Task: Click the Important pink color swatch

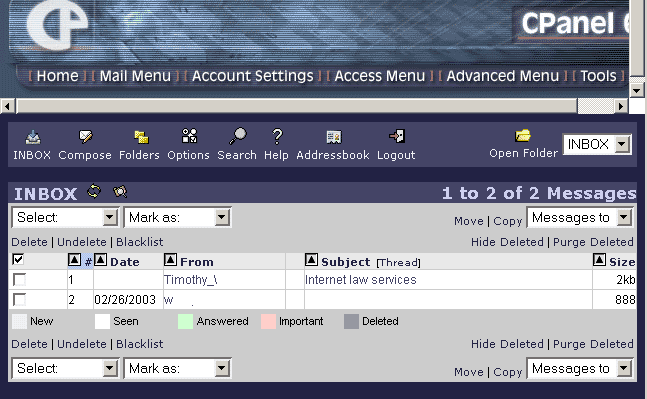Action: coord(268,321)
